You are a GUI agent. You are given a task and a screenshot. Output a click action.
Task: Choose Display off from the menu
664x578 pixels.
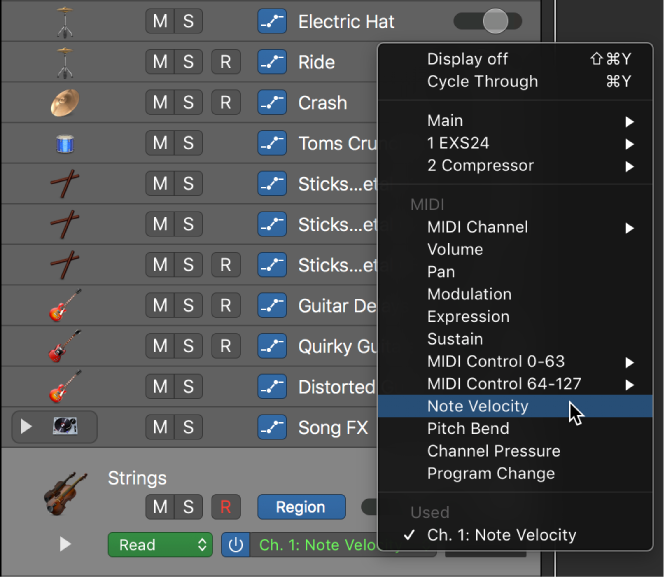pos(515,59)
